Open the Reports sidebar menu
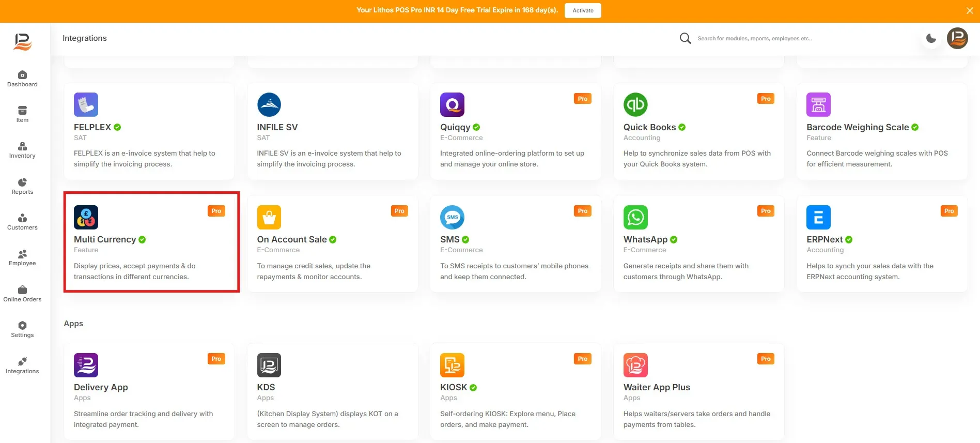Screen dimensions: 980x443 22,186
